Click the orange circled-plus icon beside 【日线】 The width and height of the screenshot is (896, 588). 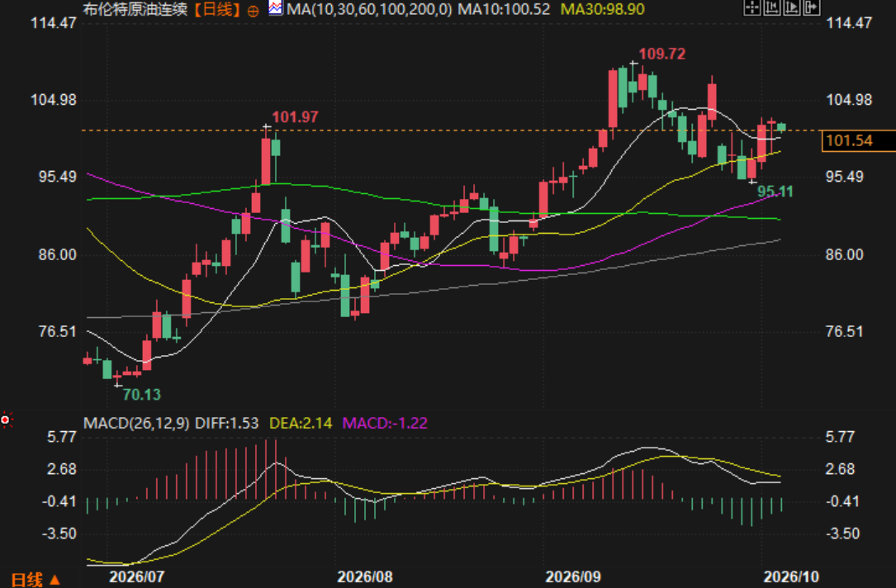[x=254, y=11]
